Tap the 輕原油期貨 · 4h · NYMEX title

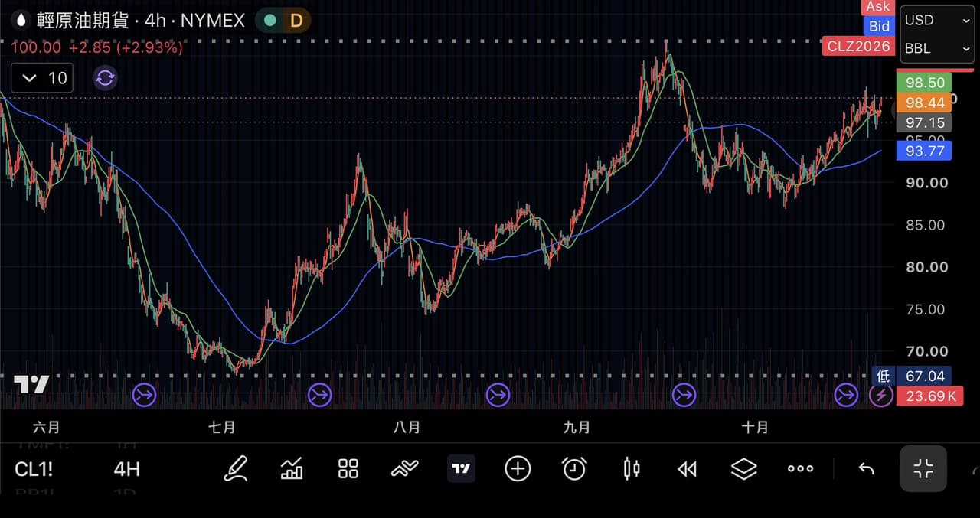(140, 21)
